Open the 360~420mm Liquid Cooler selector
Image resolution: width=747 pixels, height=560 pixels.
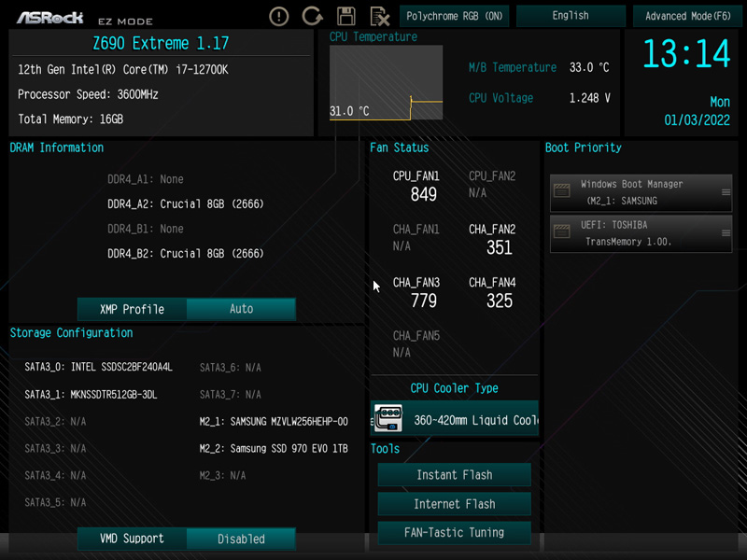(455, 418)
